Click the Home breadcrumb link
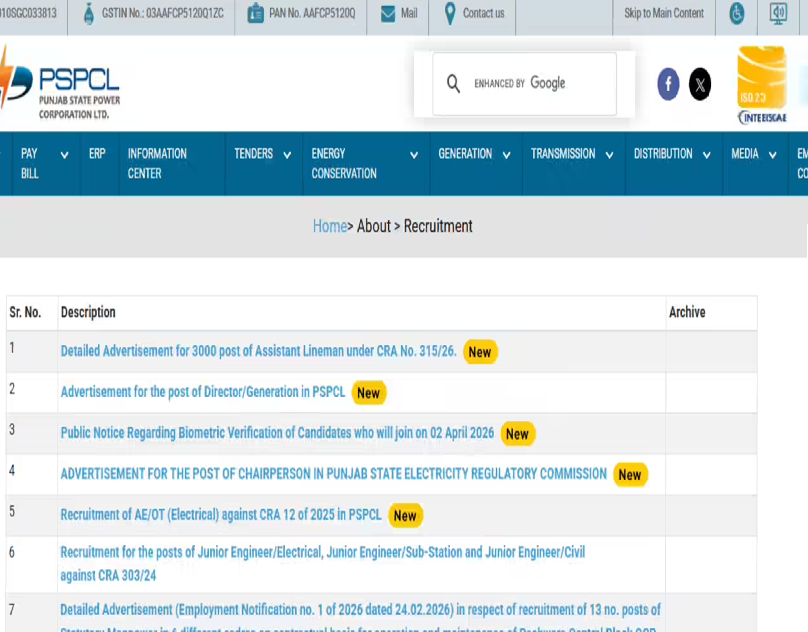 pos(330,226)
